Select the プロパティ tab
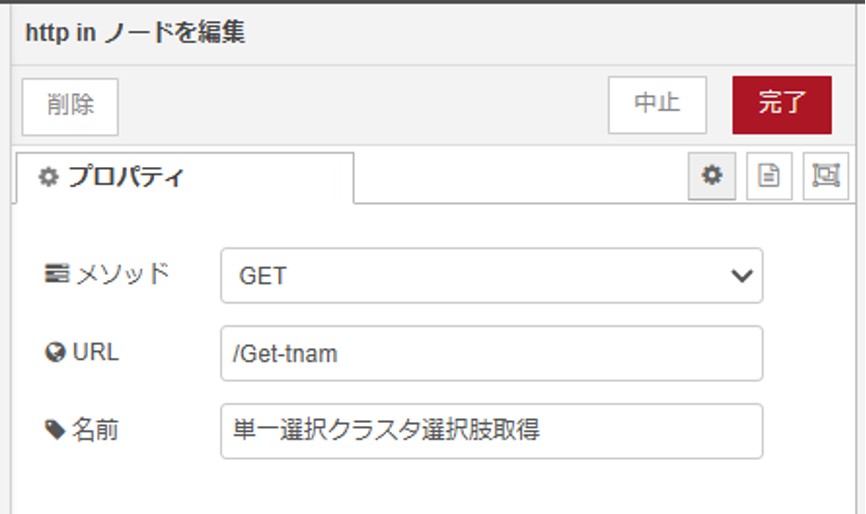 184,178
